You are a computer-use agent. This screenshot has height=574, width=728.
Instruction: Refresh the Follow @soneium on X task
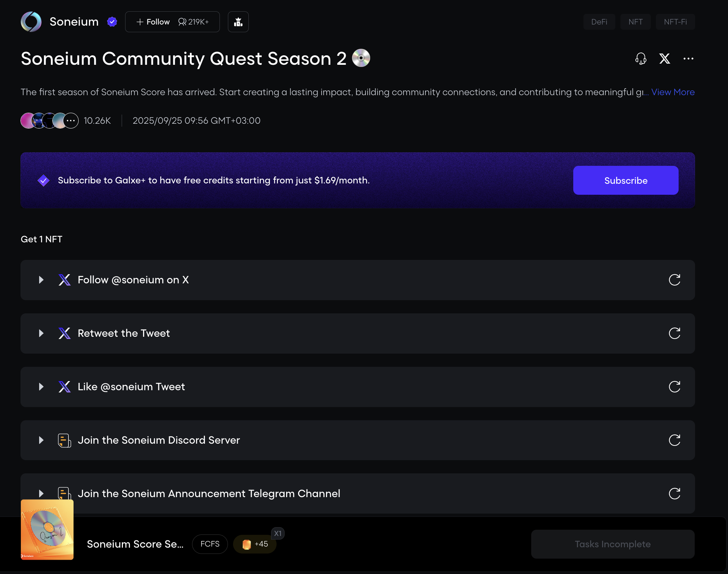pyautogui.click(x=674, y=280)
